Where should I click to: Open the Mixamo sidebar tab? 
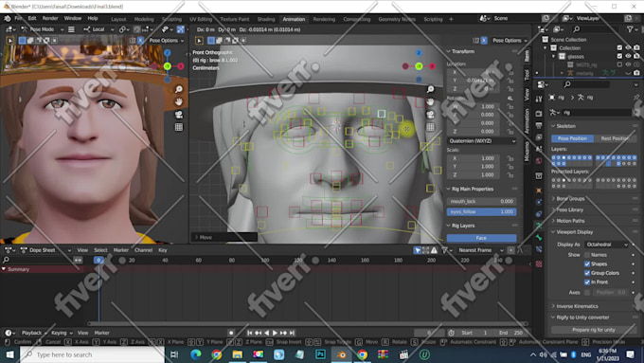pos(527,151)
